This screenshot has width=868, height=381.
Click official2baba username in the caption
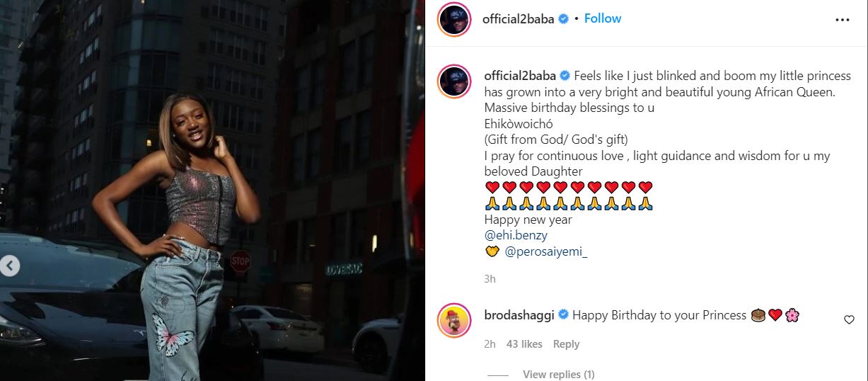[x=521, y=75]
